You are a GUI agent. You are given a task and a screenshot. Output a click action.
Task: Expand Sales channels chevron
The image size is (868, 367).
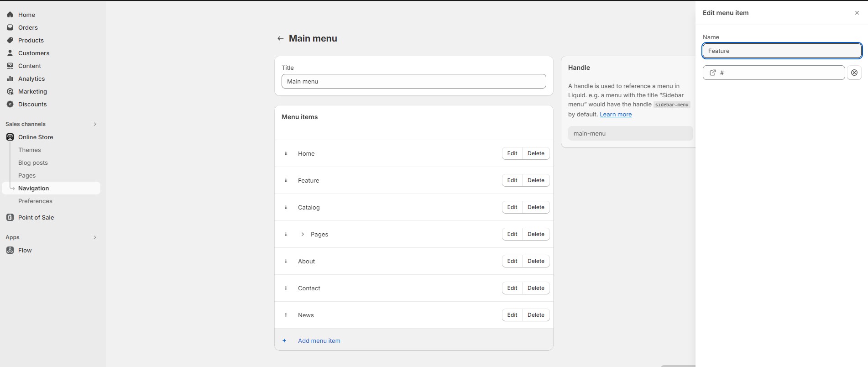95,124
